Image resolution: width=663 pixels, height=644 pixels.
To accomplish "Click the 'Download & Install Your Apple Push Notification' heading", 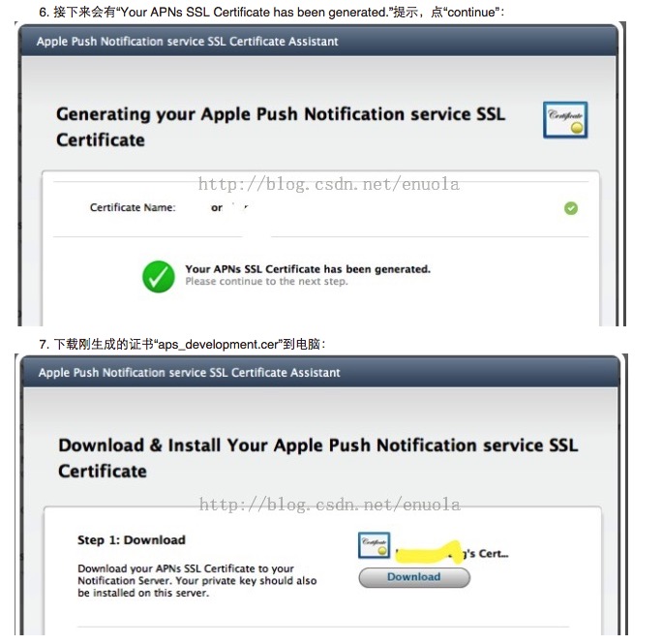I will 318,458.
